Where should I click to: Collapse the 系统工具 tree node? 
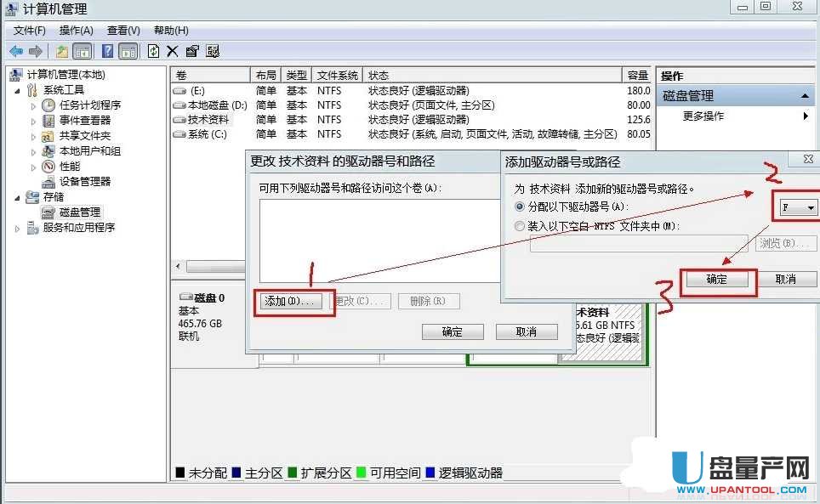coord(17,90)
